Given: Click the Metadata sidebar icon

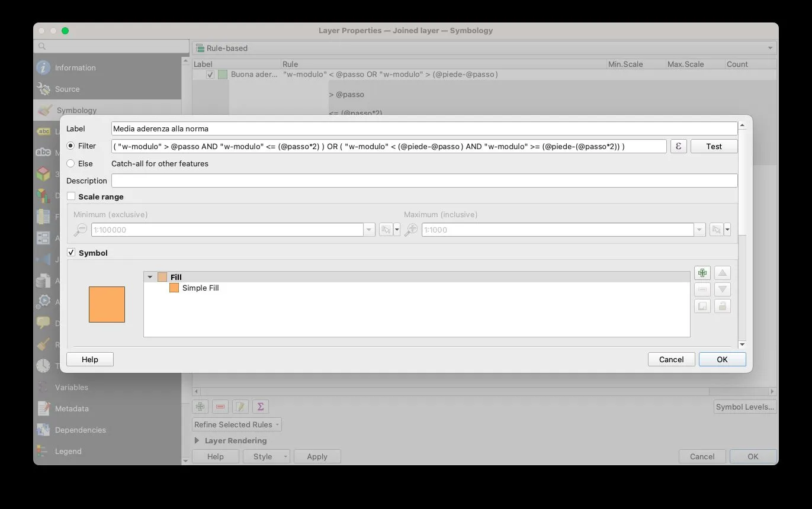Looking at the screenshot, I should point(43,408).
